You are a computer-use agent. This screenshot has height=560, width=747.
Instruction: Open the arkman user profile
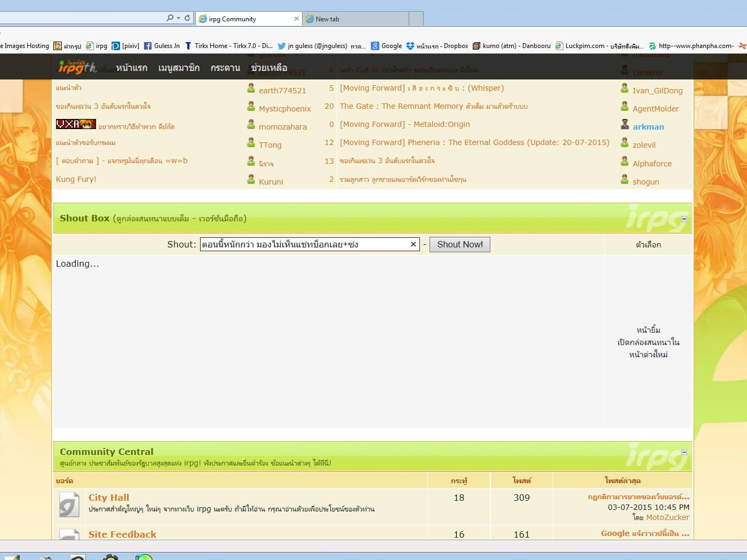tap(648, 127)
